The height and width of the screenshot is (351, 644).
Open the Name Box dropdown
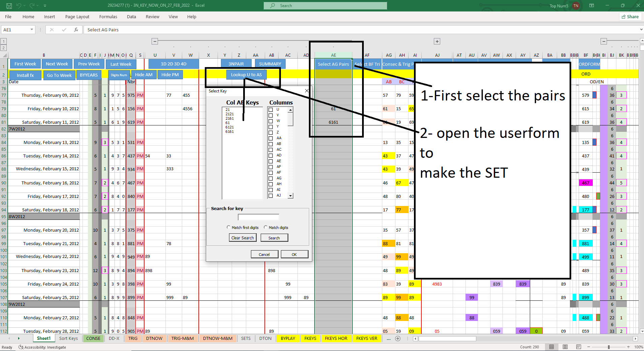(x=32, y=30)
